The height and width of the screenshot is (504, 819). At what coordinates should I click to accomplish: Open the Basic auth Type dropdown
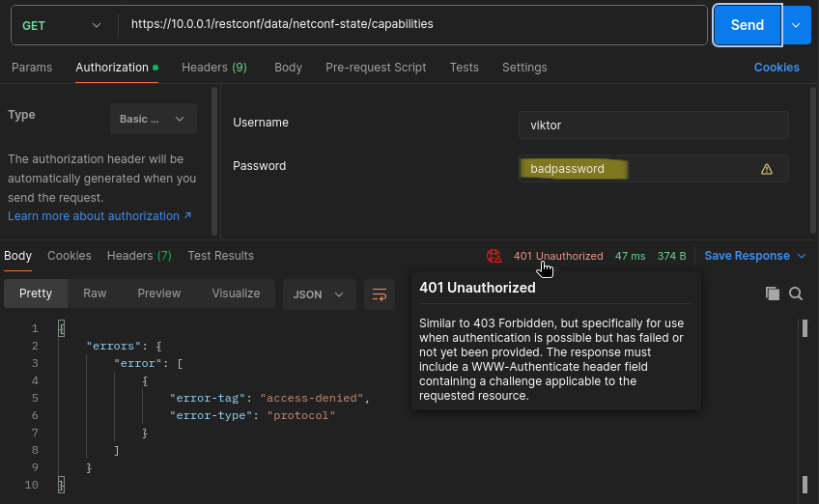click(x=153, y=119)
